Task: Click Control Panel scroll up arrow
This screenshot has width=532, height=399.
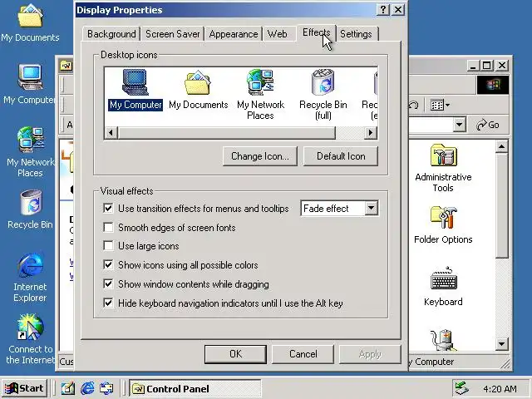Action: [x=501, y=146]
